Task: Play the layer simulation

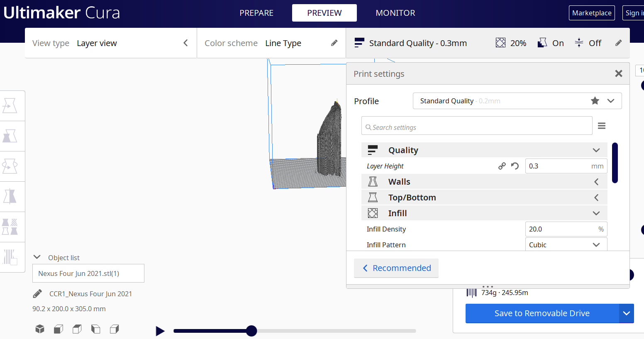Action: pyautogui.click(x=160, y=331)
